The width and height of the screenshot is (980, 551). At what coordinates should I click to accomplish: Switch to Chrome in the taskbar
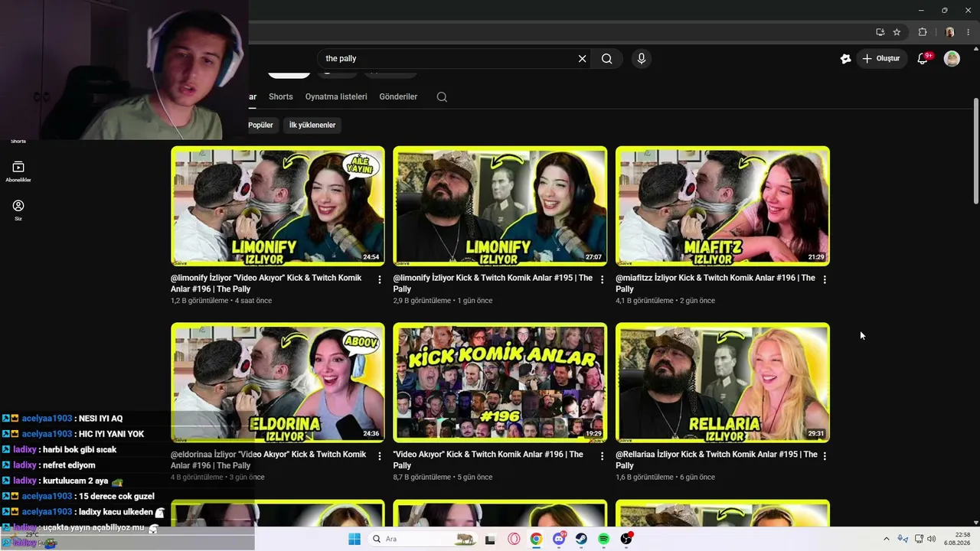pos(536,539)
